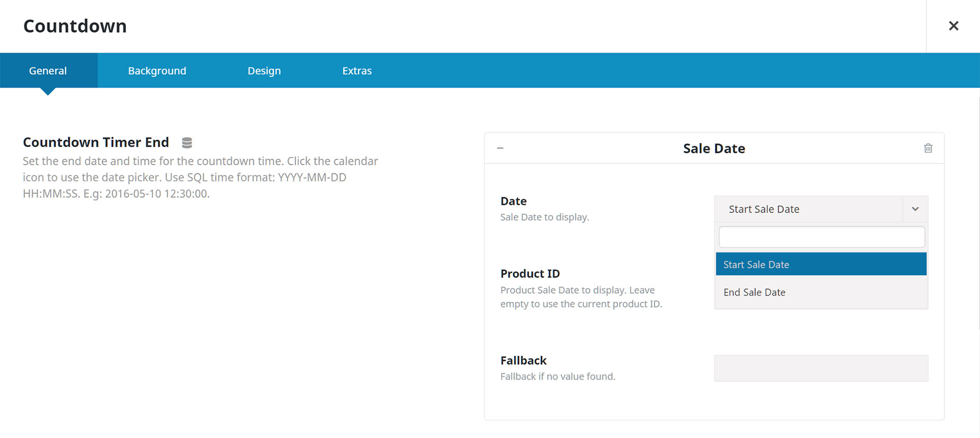This screenshot has height=438, width=980.
Task: Switch to the Design tab
Action: coord(264,71)
